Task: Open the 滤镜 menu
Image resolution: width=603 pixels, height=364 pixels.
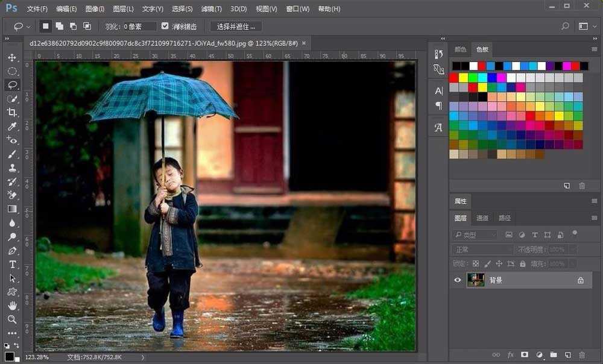Action: (x=211, y=8)
